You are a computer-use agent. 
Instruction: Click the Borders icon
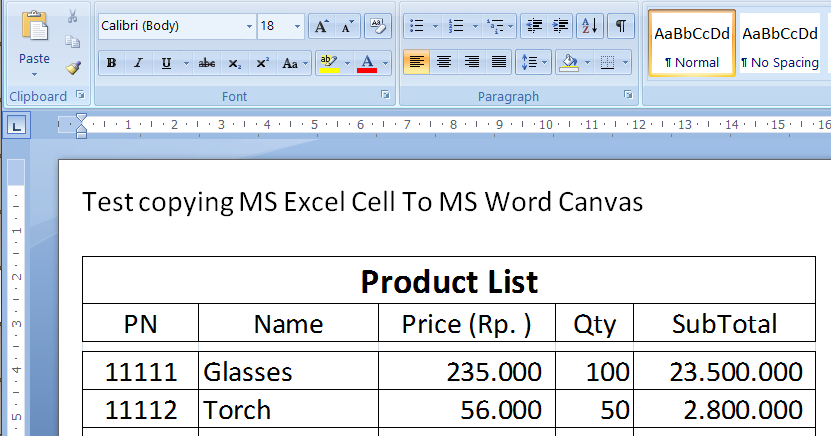(x=607, y=63)
